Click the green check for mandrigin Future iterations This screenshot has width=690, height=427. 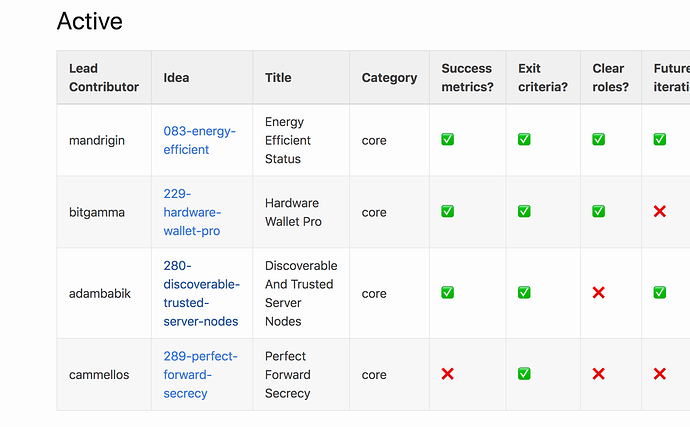coord(660,140)
